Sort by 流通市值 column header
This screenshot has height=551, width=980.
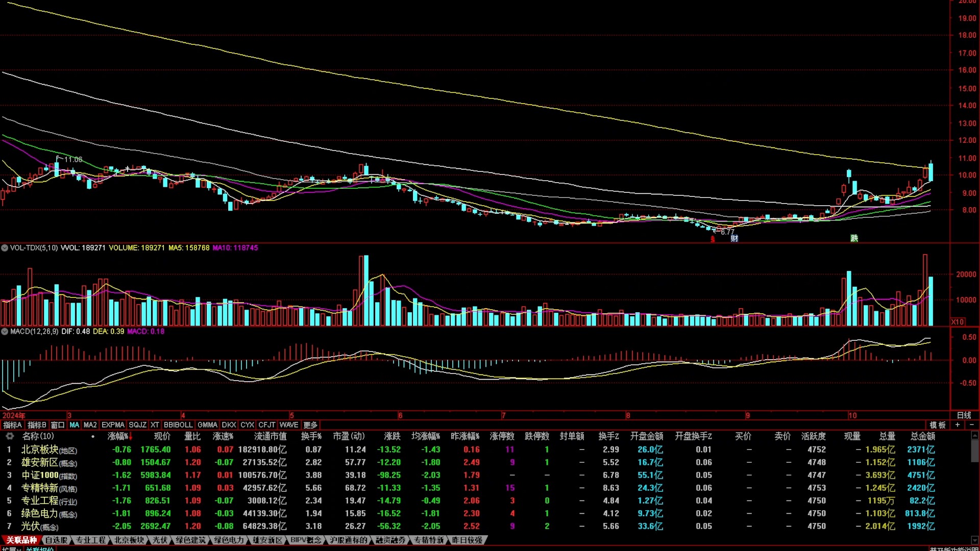[x=270, y=436]
